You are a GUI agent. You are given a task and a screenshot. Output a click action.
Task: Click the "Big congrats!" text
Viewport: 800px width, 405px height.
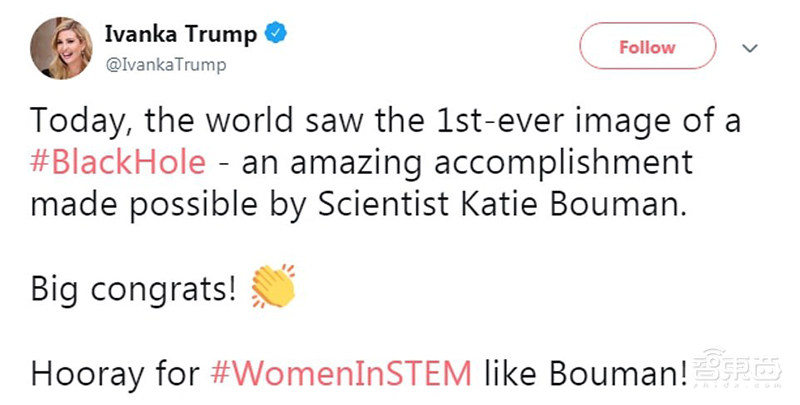(x=135, y=289)
